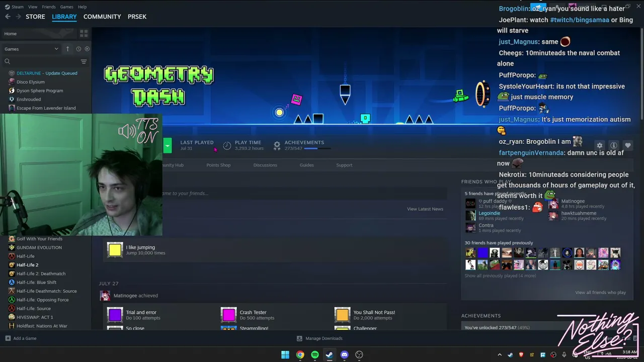Viewport: 644px width, 362px height.
Task: Favorite Geometry Dash with the heart icon
Action: click(627, 145)
